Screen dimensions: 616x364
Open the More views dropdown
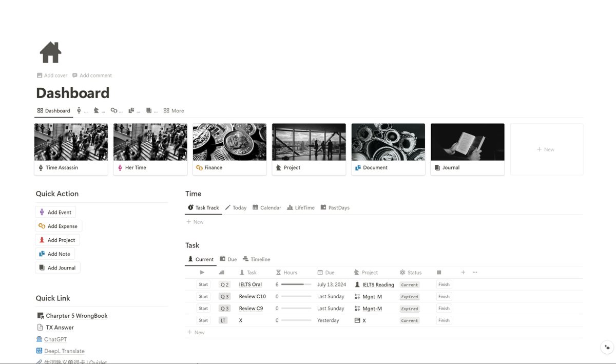174,110
